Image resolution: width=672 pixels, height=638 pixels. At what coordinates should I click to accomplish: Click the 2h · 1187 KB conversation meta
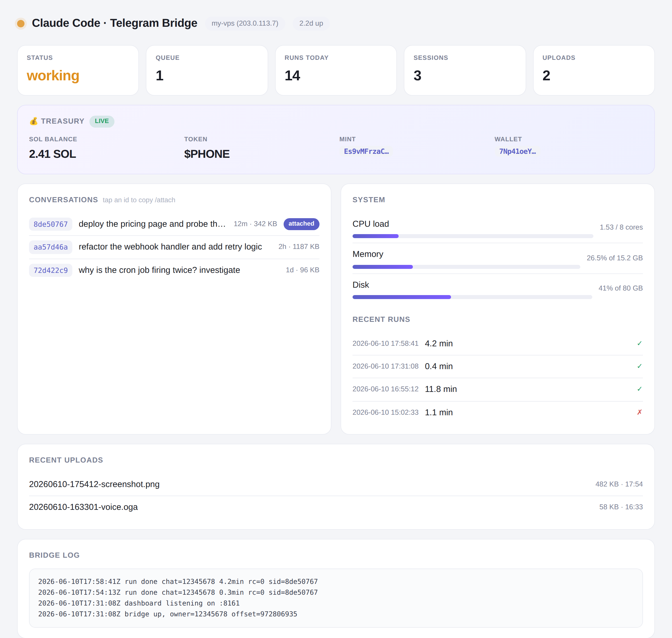(299, 247)
